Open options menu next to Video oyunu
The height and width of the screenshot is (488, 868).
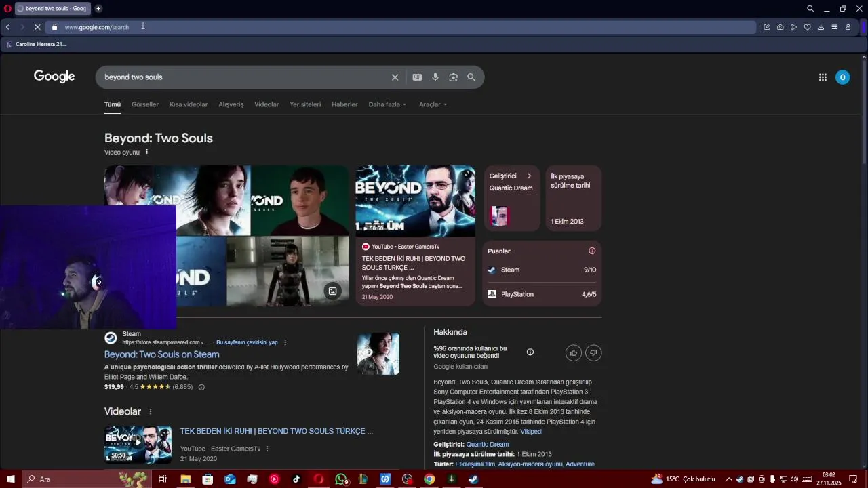pyautogui.click(x=146, y=152)
